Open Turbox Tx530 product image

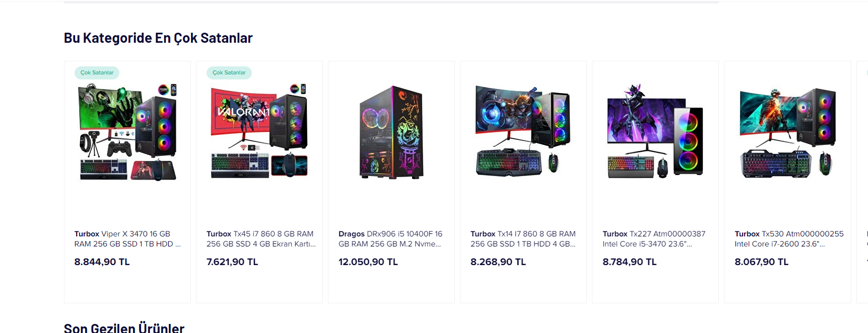[787, 132]
